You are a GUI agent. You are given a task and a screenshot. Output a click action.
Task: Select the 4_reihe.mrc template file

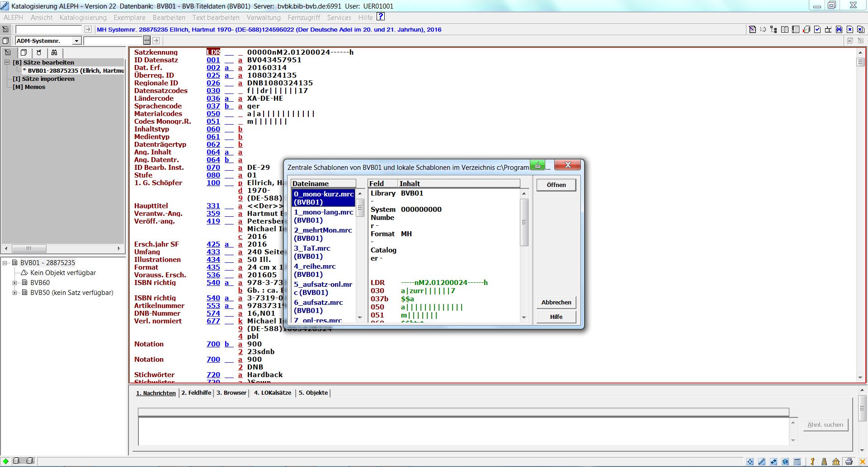click(x=315, y=270)
